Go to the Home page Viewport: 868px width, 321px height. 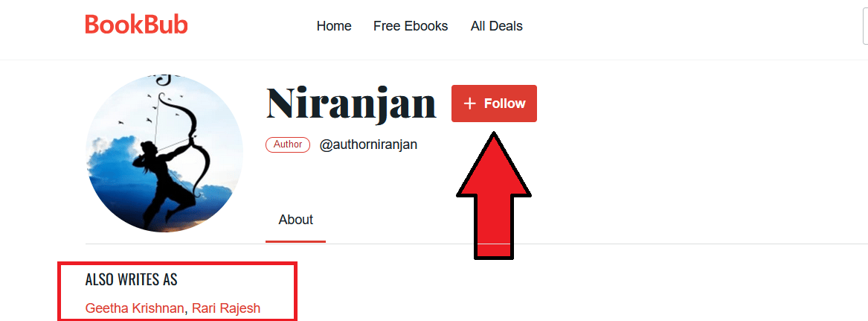334,26
